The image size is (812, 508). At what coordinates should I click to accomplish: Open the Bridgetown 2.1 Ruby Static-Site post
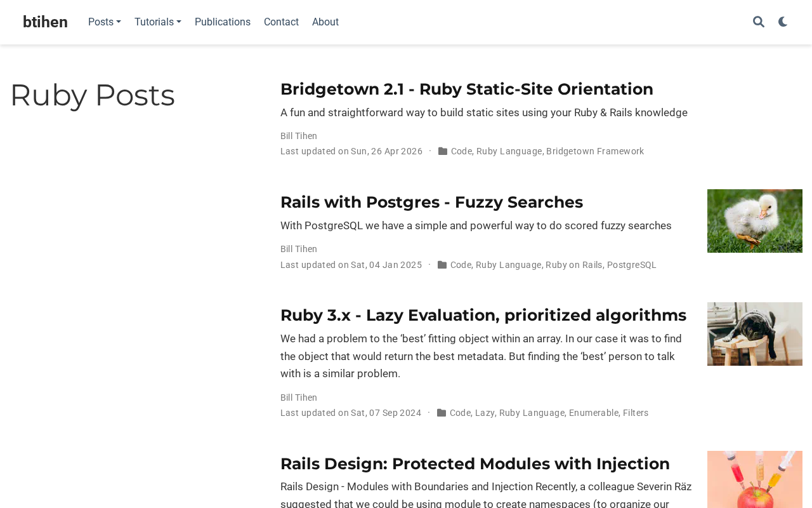(x=467, y=89)
